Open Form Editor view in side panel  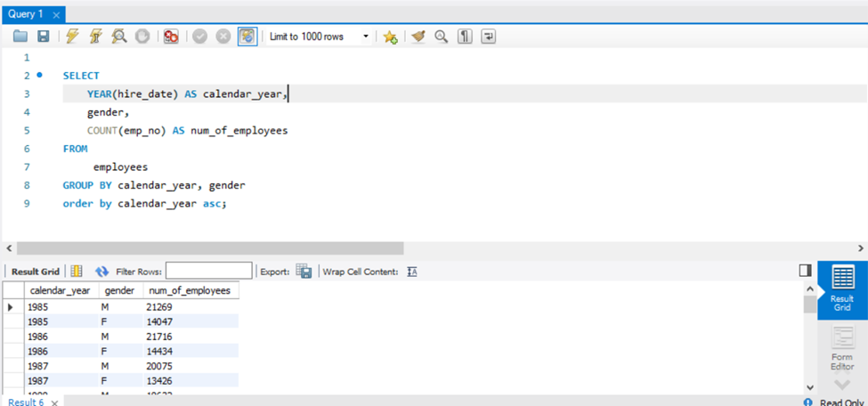point(842,348)
